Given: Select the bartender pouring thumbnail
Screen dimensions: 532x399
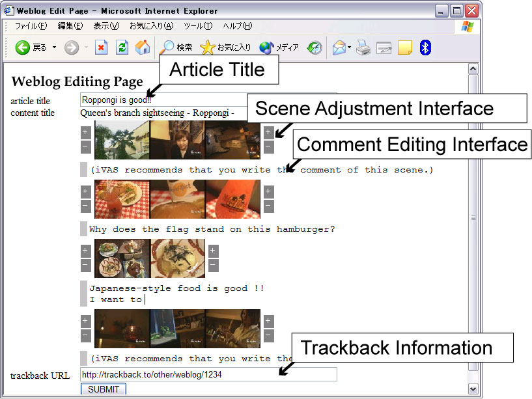Looking at the screenshot, I should coord(232,329).
